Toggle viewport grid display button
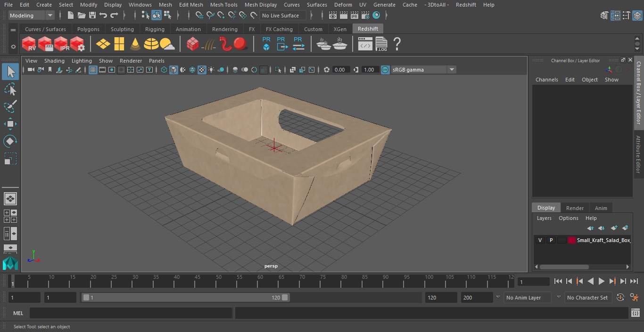The width and height of the screenshot is (644, 332). point(93,70)
